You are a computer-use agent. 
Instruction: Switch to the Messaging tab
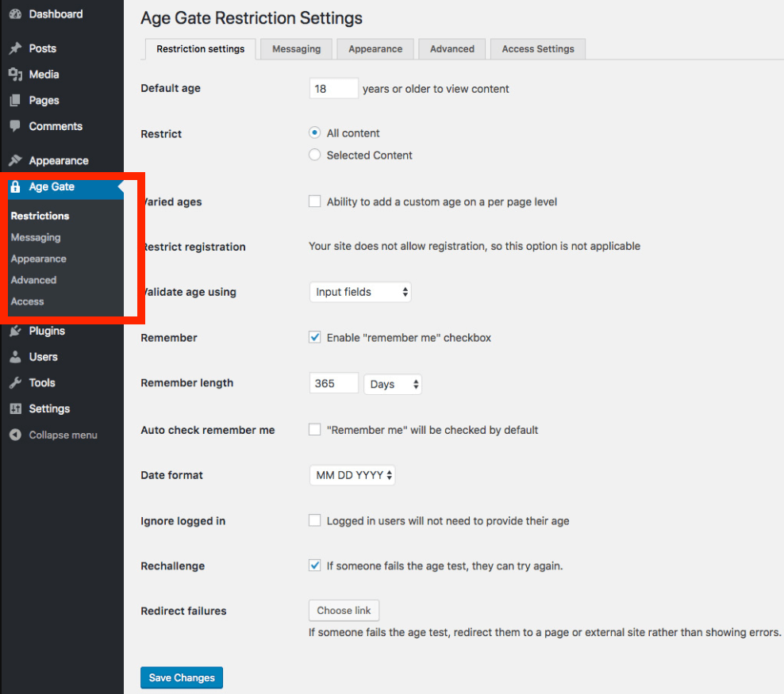coord(296,49)
